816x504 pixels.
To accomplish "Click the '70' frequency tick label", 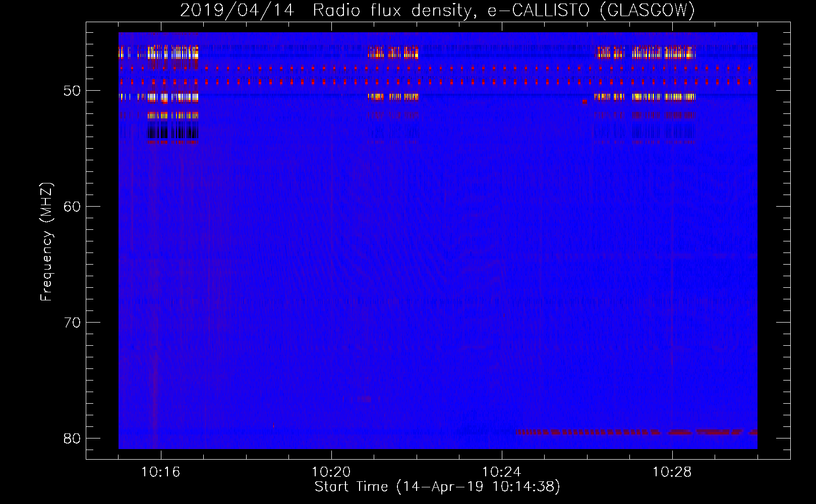I will (x=72, y=323).
